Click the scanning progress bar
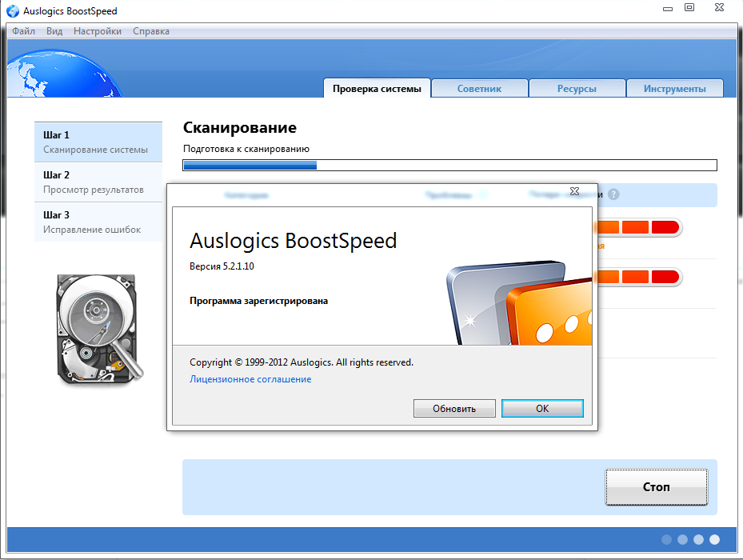This screenshot has height=560, width=743. (x=449, y=165)
